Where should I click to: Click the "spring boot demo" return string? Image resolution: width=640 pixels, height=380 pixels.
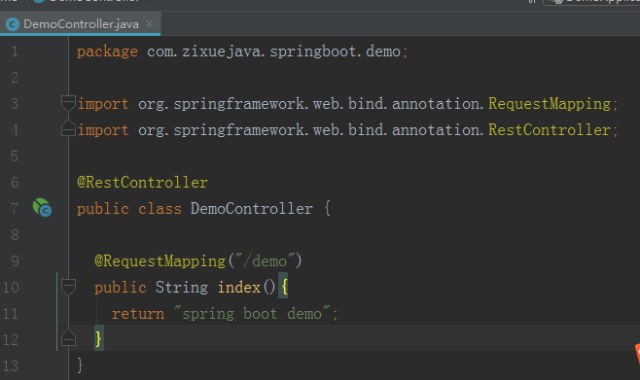click(252, 313)
